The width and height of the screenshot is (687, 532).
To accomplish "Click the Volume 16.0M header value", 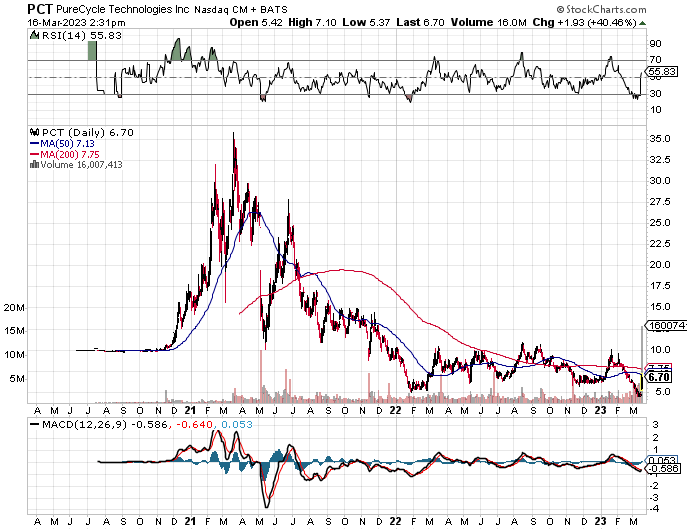I will [x=489, y=22].
